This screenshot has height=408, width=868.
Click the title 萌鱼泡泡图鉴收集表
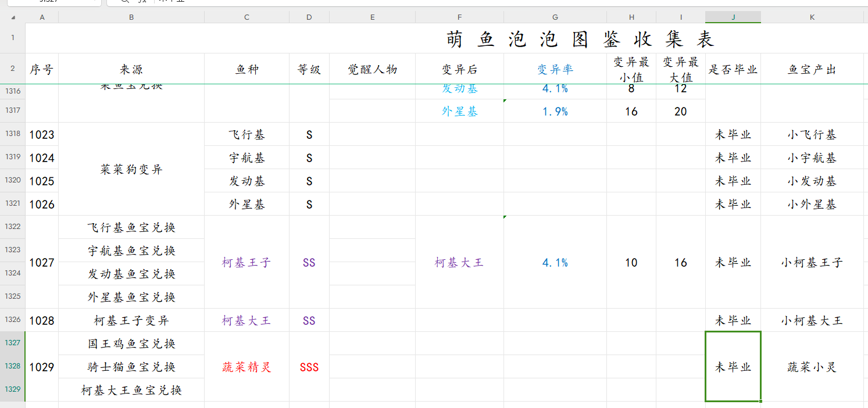580,40
